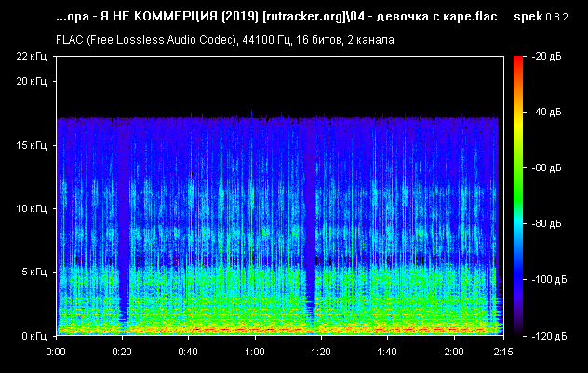Select the 20 кГц frequency label
This screenshot has width=588, height=373.
tap(32, 81)
